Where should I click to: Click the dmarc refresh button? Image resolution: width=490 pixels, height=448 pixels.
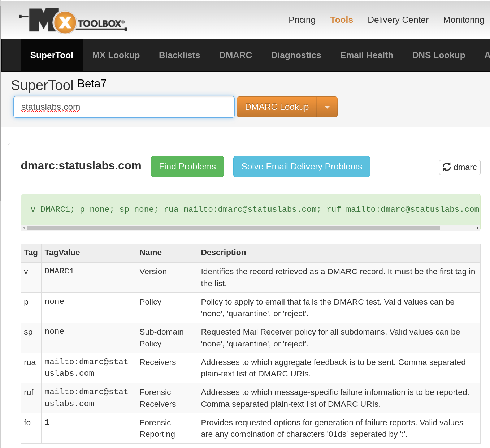(460, 167)
